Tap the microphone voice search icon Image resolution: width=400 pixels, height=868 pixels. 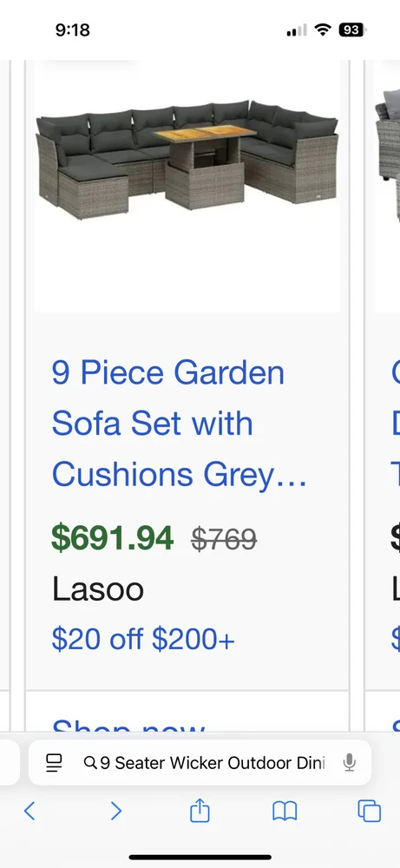click(x=349, y=763)
